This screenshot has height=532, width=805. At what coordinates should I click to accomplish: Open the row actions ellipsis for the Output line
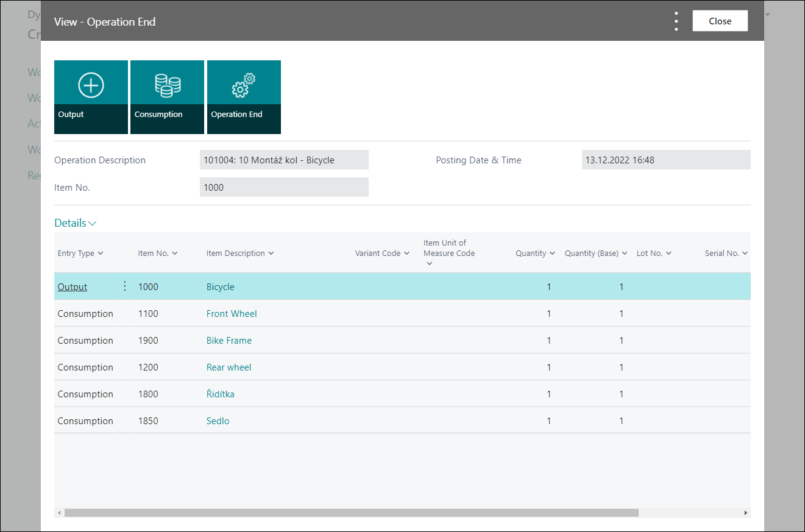coord(124,285)
